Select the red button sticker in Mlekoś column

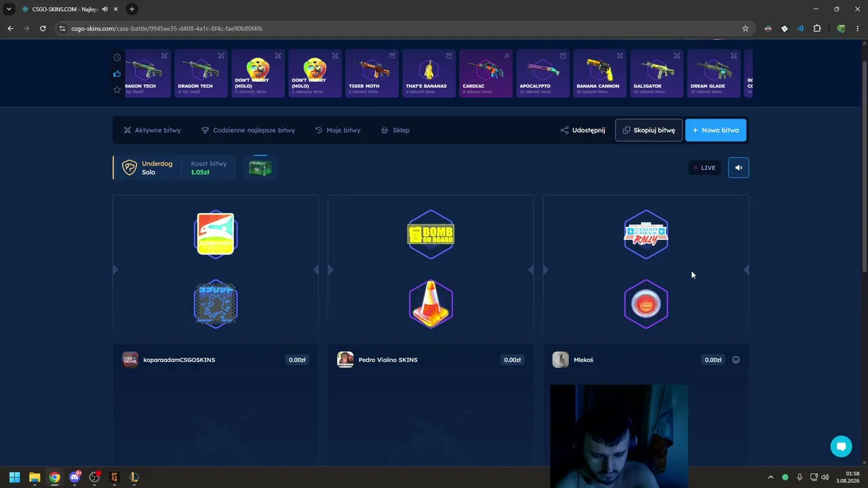[646, 304]
